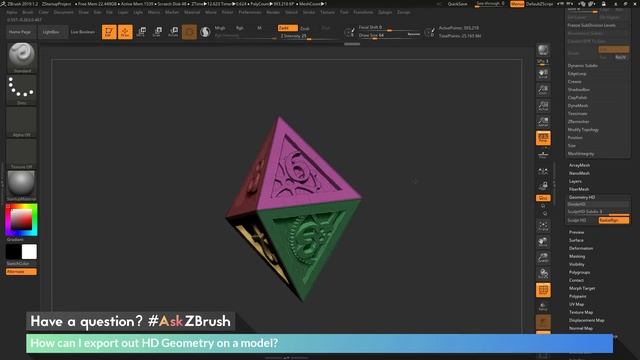Click AAHalf icon
Image resolution: width=640 pixels, height=360 pixels.
coord(543,122)
